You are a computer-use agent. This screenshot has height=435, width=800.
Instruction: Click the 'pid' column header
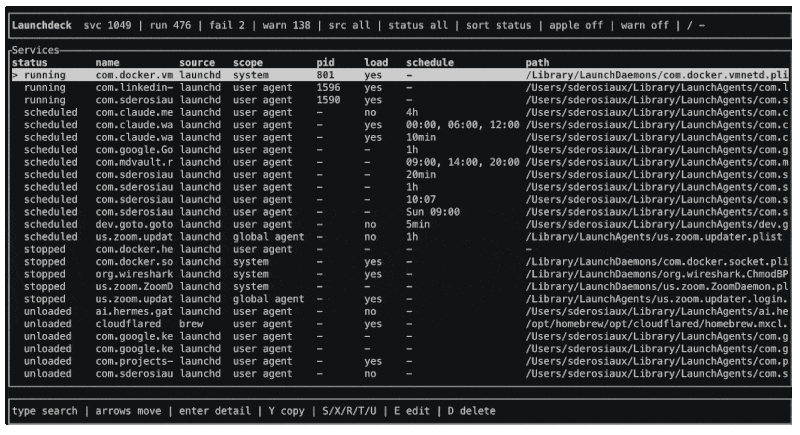coord(326,62)
